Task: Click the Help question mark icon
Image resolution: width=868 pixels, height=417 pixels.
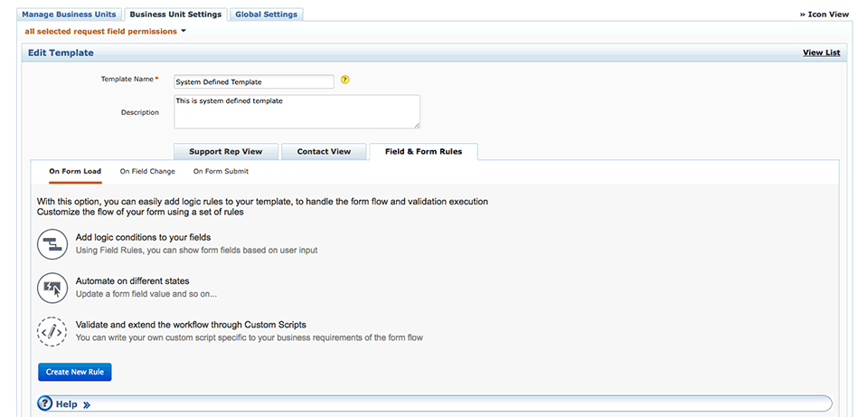Action: point(45,403)
